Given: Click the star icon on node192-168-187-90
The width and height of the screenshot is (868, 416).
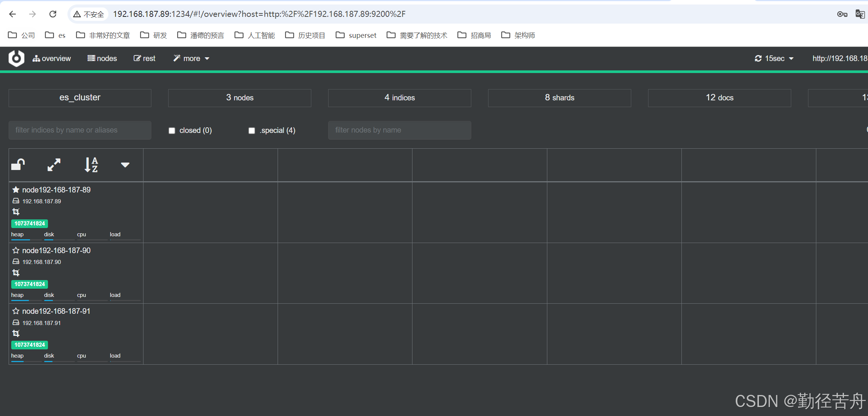Looking at the screenshot, I should 16,250.
